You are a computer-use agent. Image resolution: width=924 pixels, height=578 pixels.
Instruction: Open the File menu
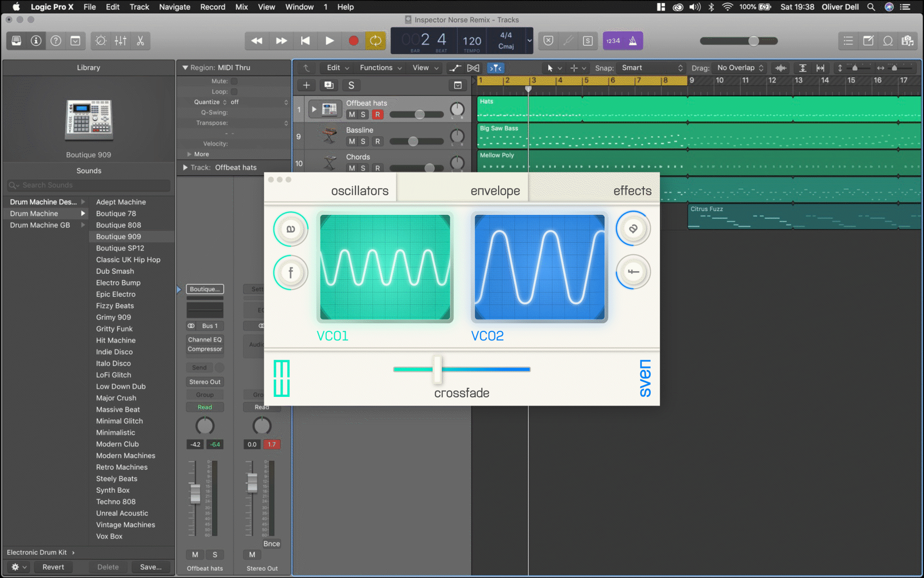[90, 7]
